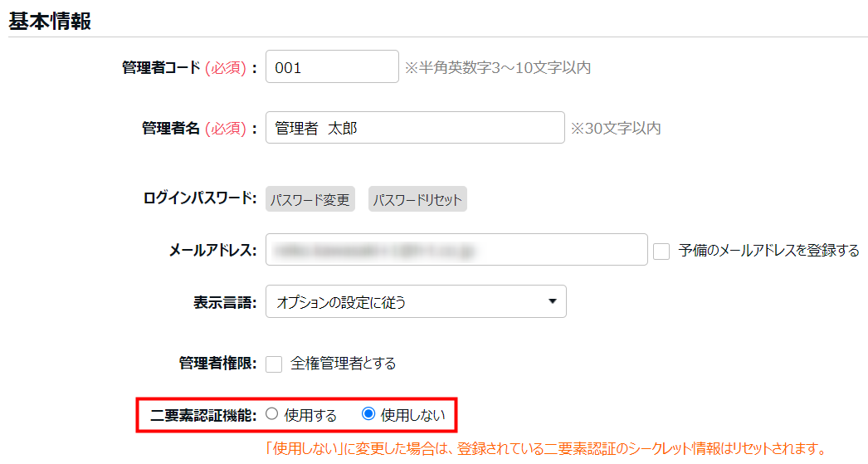Screen dimensions: 868x464
Task: Click the パスワードリセット button
Action: pyautogui.click(x=417, y=200)
